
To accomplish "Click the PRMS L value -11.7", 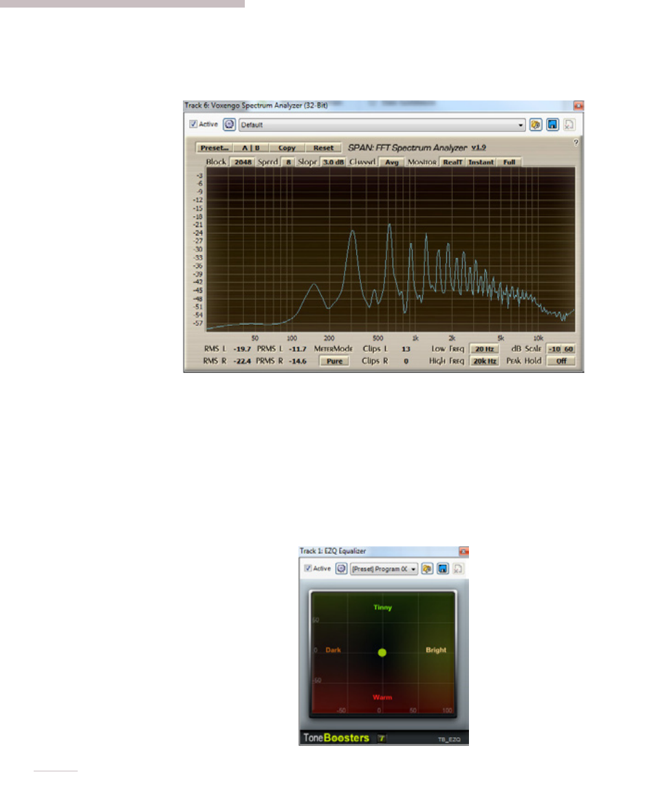I will pos(298,349).
